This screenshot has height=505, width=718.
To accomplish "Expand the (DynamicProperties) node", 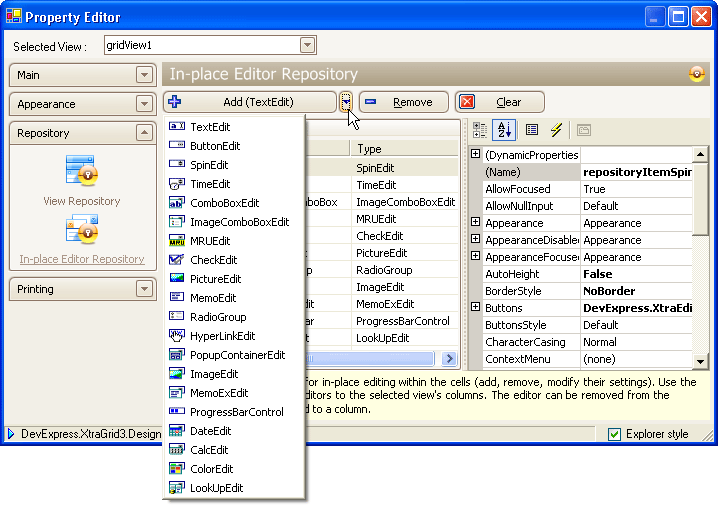I will pos(475,154).
